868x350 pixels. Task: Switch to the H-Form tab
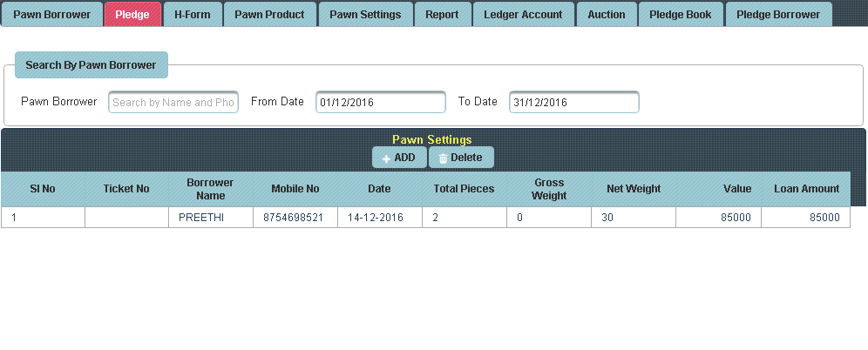point(192,15)
